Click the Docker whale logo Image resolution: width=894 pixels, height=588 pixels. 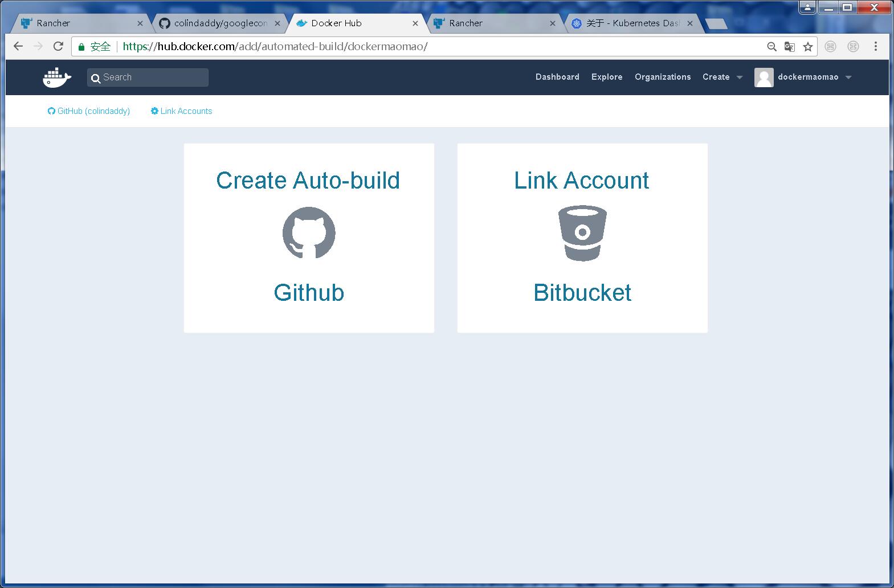[x=57, y=77]
